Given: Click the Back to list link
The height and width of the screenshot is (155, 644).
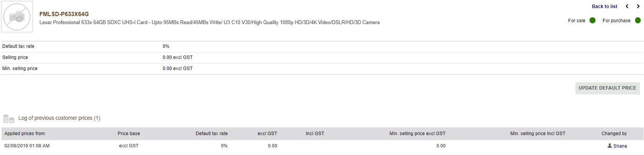Looking at the screenshot, I should 605,7.
